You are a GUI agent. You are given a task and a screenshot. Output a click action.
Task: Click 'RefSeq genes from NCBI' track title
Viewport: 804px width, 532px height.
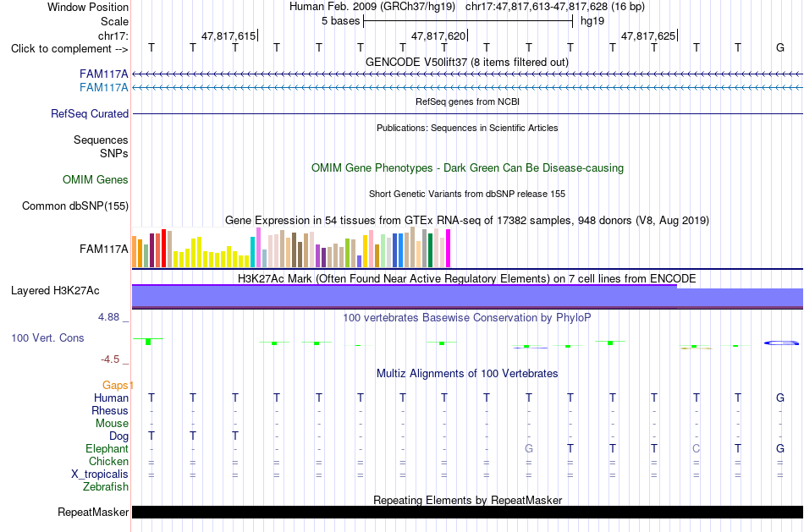click(x=467, y=101)
